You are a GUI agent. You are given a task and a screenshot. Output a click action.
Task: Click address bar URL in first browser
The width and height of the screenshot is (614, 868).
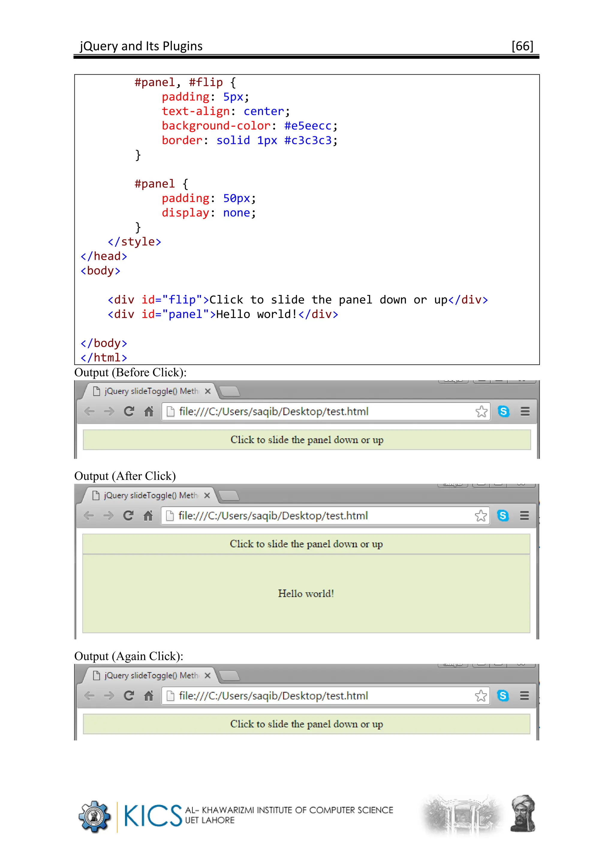274,411
